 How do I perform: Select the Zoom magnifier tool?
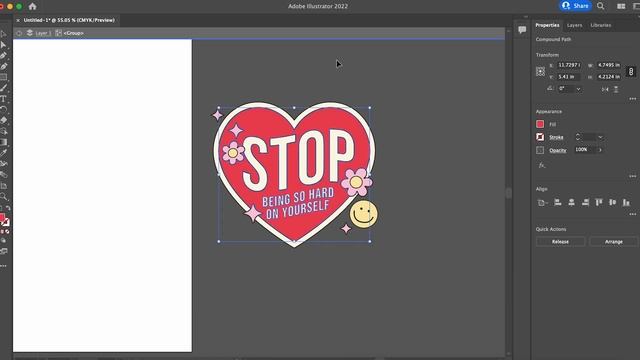3,196
